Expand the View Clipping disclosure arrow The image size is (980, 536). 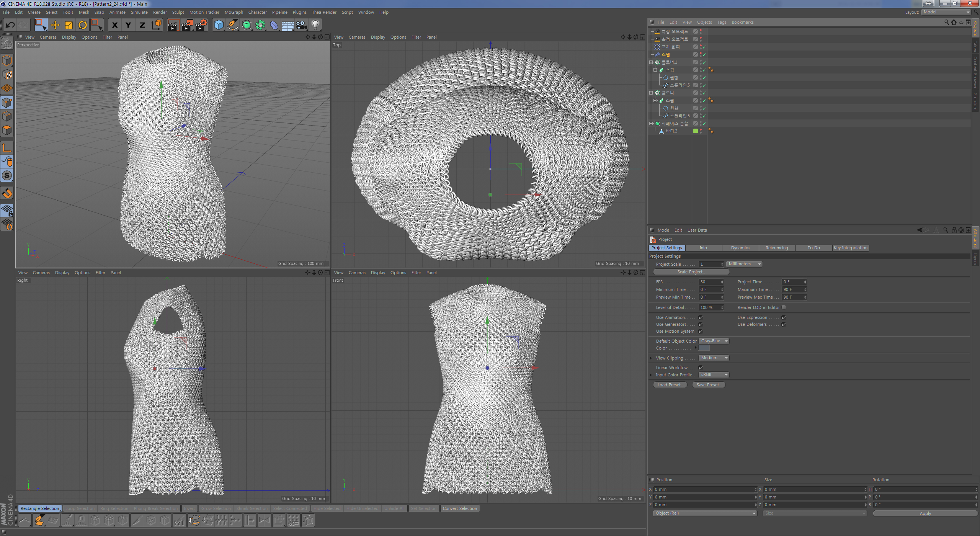click(x=651, y=358)
